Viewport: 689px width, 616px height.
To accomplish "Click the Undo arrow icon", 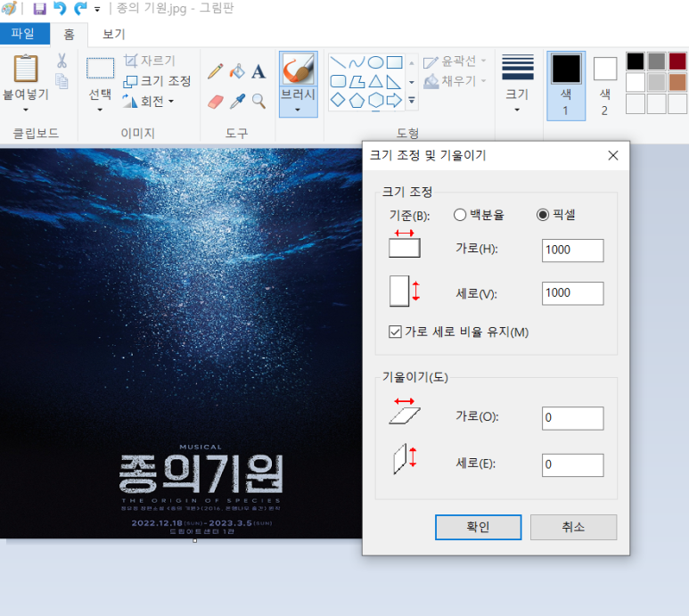I will [x=60, y=8].
